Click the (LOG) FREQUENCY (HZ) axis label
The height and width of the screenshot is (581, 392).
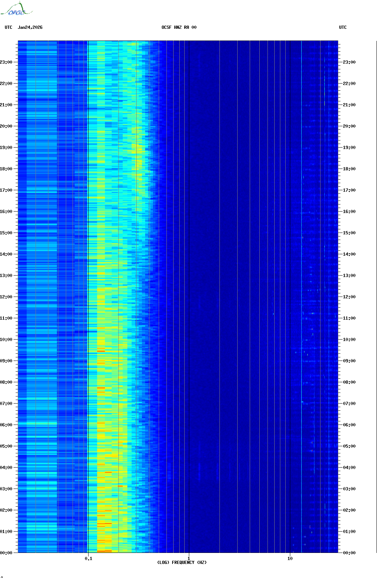tap(182, 563)
